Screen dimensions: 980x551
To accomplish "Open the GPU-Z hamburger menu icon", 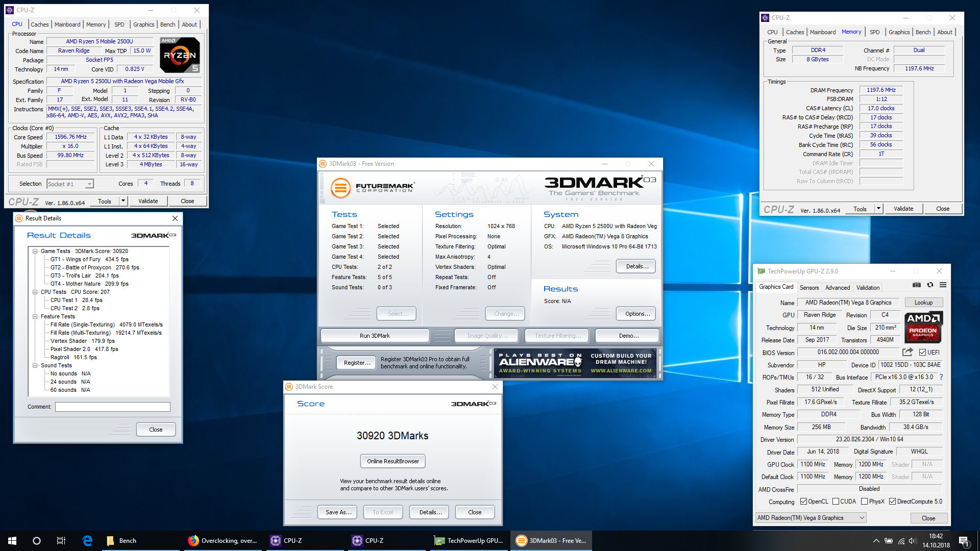I will pyautogui.click(x=943, y=285).
